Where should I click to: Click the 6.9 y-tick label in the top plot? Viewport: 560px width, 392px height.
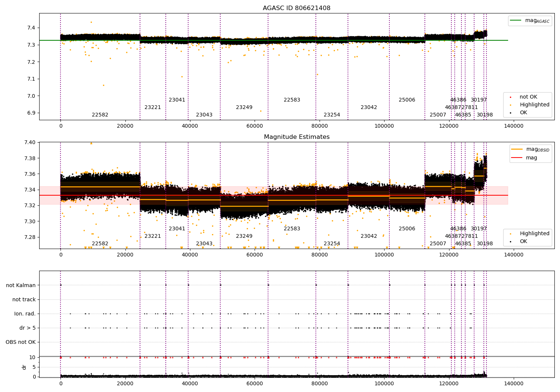(x=31, y=113)
